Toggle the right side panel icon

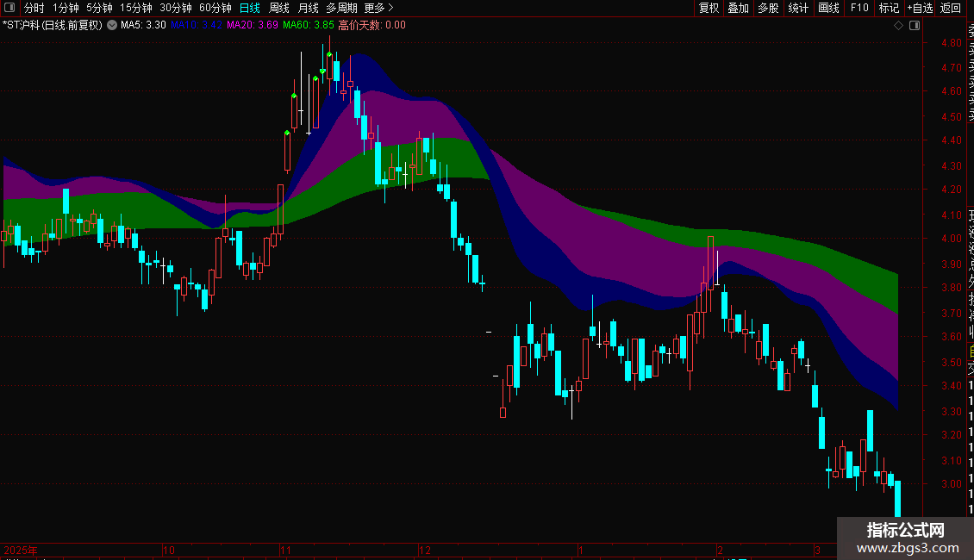pyautogui.click(x=915, y=26)
